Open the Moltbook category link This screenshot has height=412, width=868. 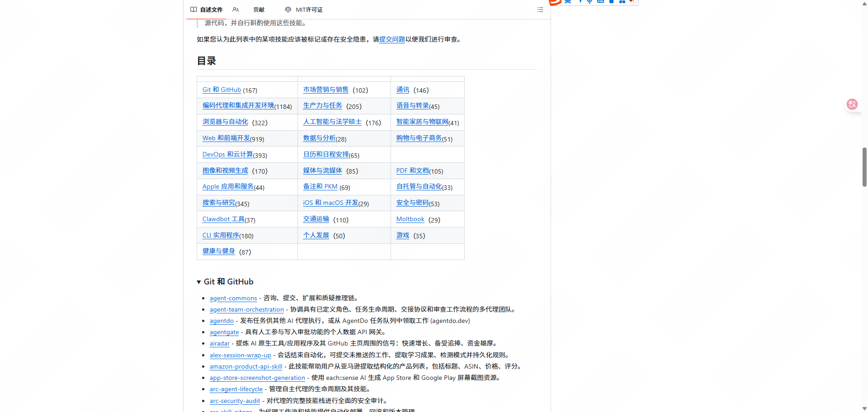point(410,219)
